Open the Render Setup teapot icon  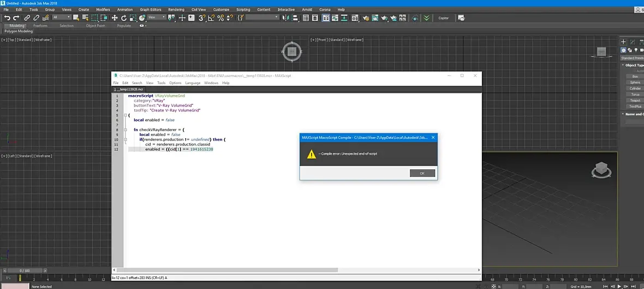tap(365, 18)
